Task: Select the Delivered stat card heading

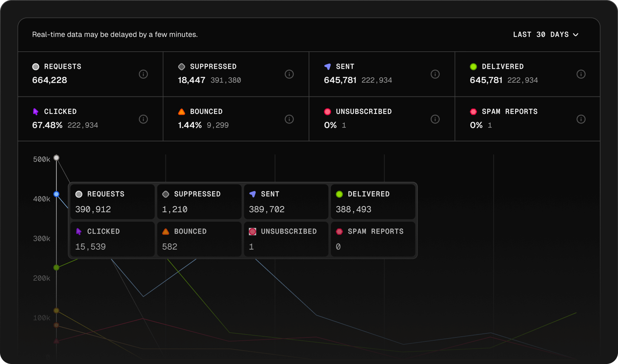Action: 502,67
